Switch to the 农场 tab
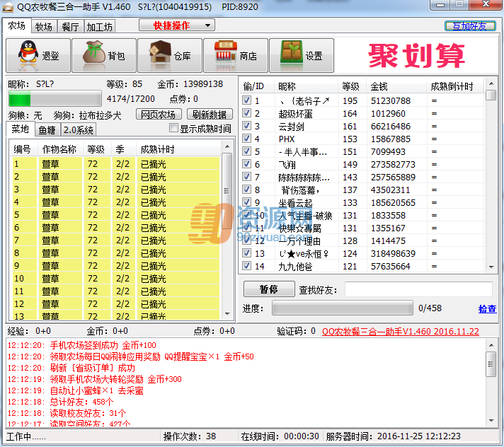Image resolution: width=504 pixels, height=447 pixels. (17, 25)
